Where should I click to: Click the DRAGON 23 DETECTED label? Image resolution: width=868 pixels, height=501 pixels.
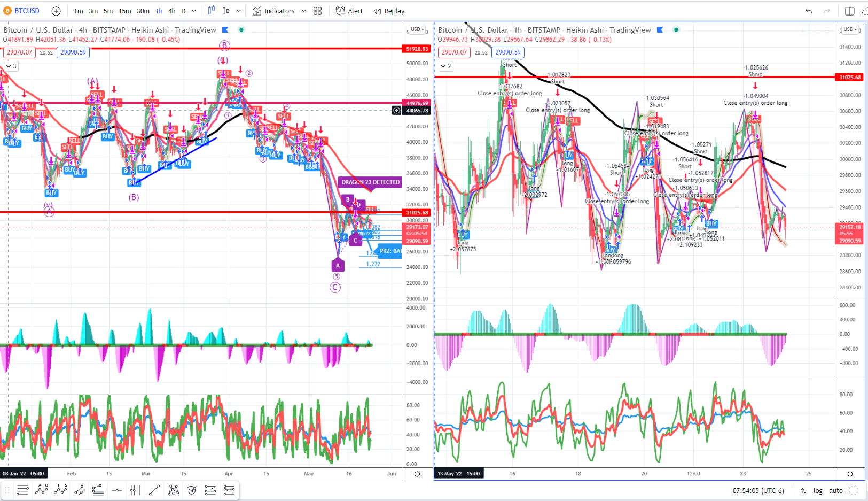point(370,182)
